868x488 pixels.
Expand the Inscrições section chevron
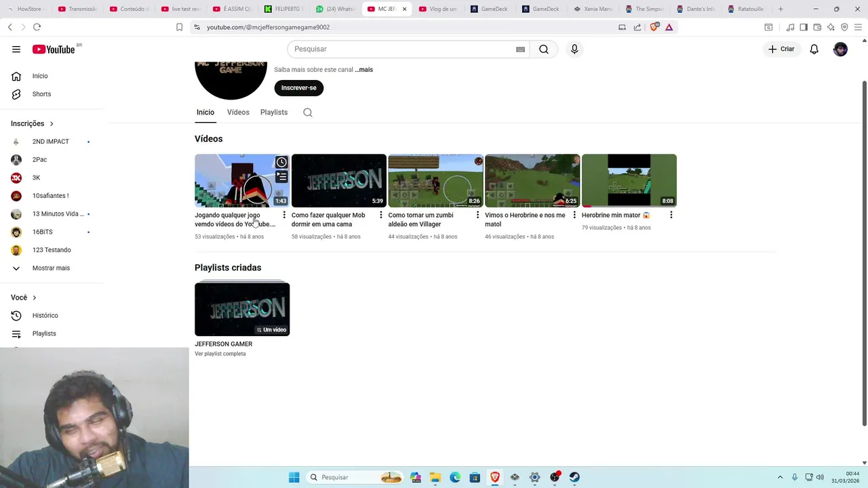(x=52, y=123)
